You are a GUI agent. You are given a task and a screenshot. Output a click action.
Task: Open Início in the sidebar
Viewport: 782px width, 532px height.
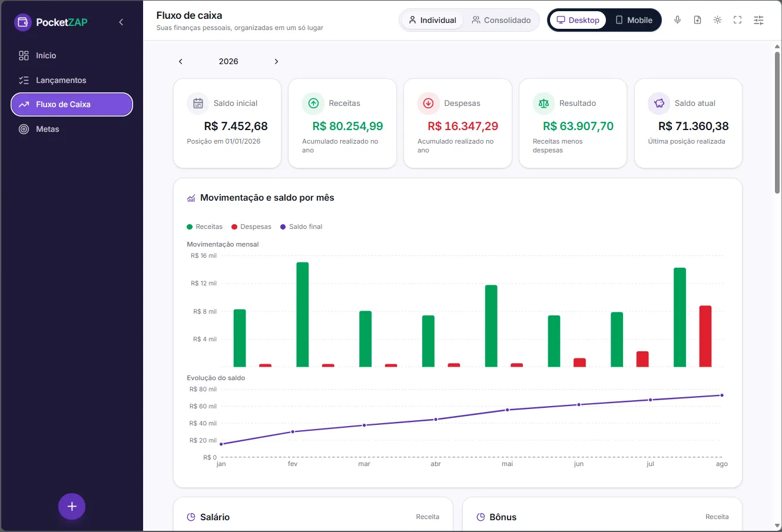[72, 55]
